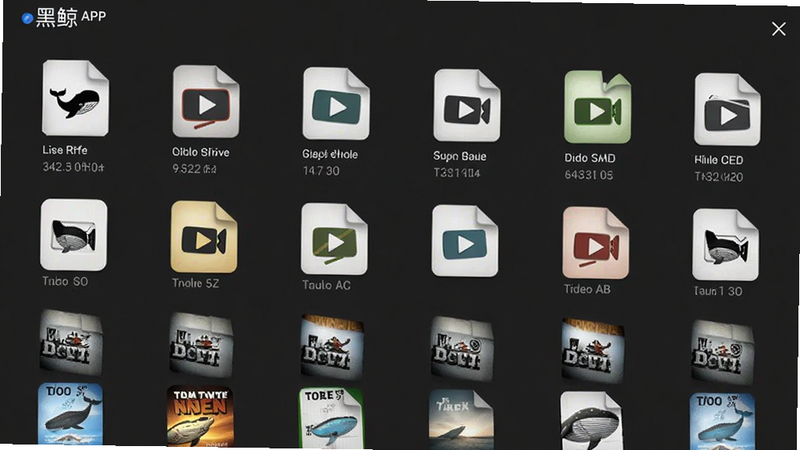The height and width of the screenshot is (450, 800).
Task: Click the 黑鲸 APP title text
Action: click(71, 17)
